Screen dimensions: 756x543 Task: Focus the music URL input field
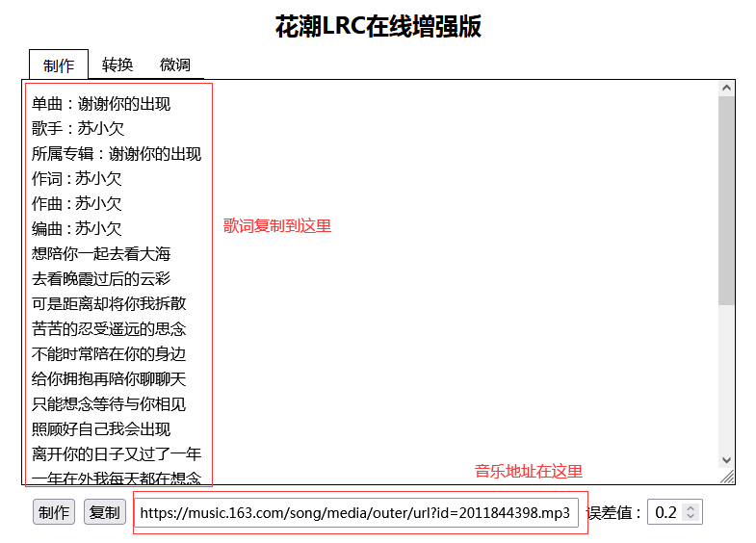(356, 512)
